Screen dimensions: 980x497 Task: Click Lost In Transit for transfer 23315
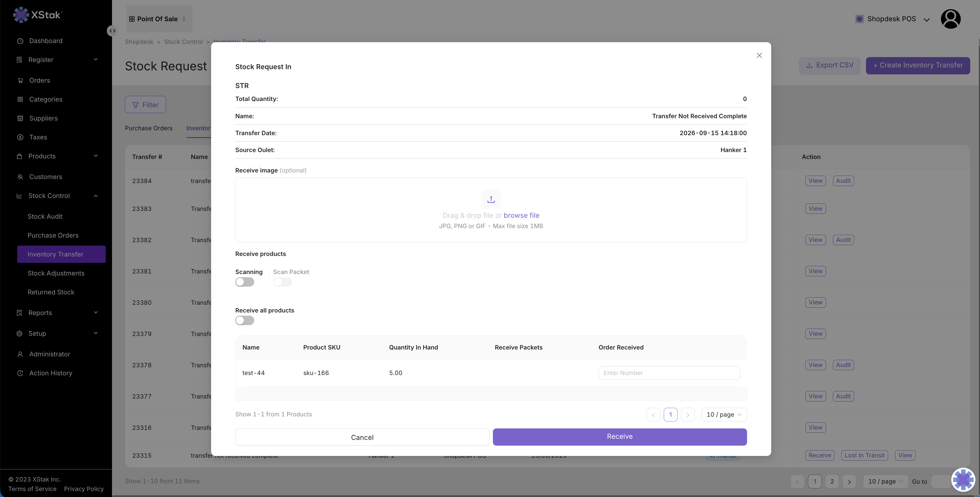coord(864,455)
